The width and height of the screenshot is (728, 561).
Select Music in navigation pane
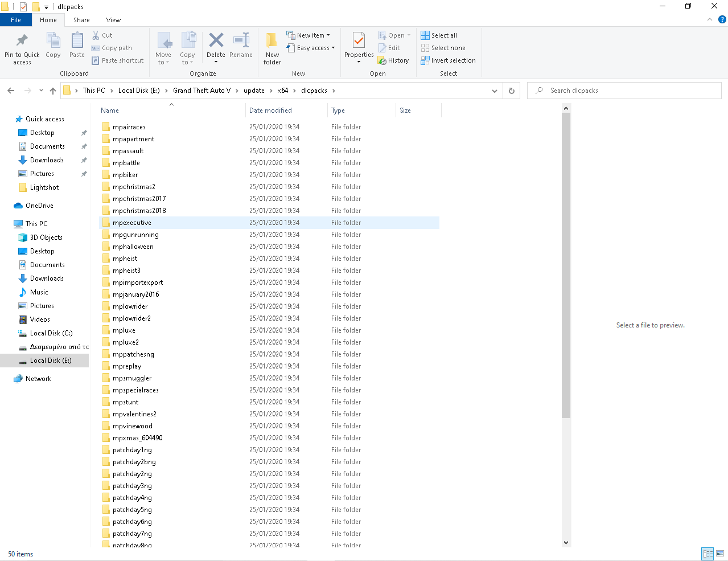click(x=39, y=292)
